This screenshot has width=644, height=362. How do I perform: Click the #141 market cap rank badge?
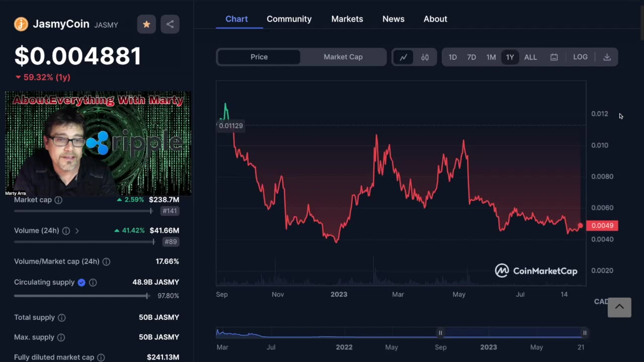point(170,211)
